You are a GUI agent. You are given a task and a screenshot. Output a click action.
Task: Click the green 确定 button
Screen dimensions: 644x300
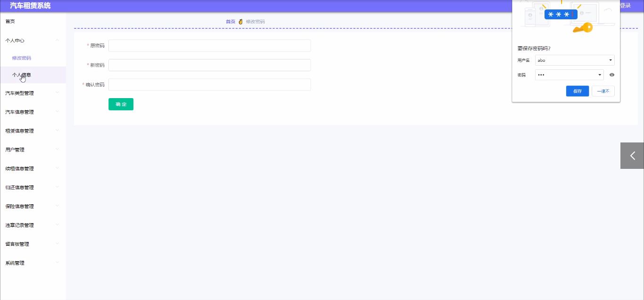tap(121, 104)
